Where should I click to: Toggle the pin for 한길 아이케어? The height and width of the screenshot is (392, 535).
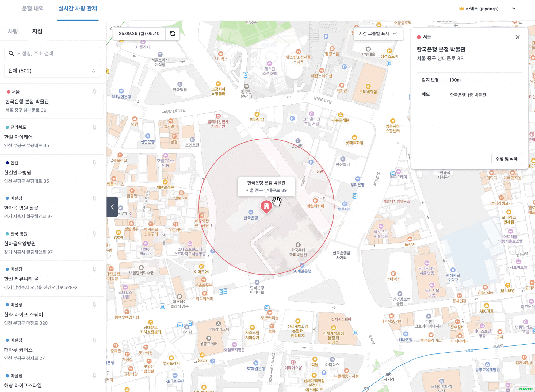point(94,128)
